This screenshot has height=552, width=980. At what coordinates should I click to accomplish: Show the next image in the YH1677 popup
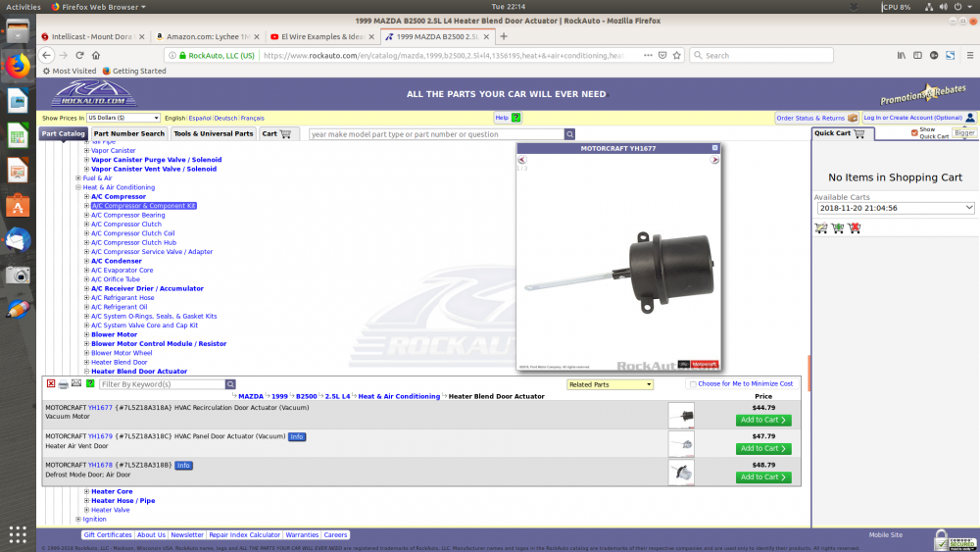714,160
